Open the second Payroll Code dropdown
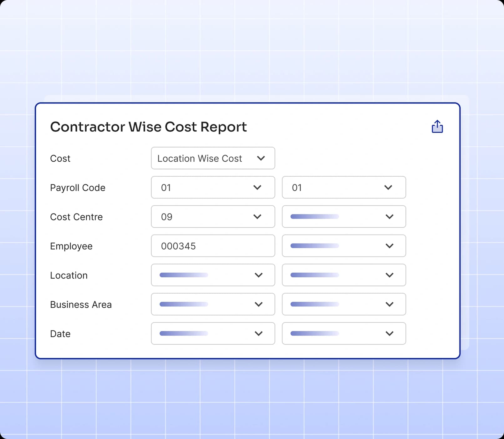504x439 pixels. [x=344, y=188]
